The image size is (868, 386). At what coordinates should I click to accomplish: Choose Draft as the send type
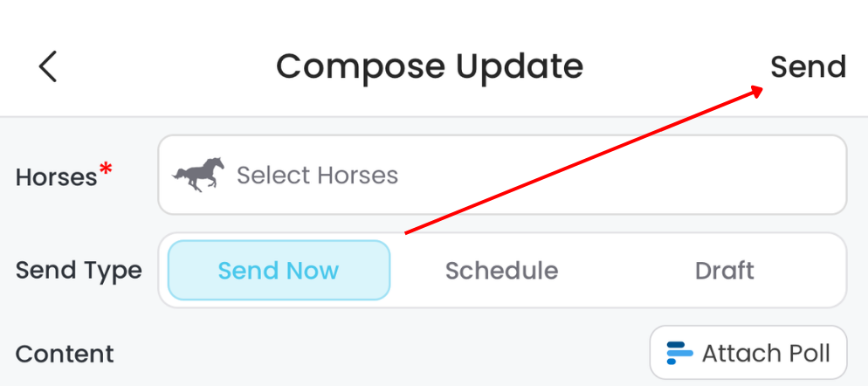pyautogui.click(x=724, y=271)
